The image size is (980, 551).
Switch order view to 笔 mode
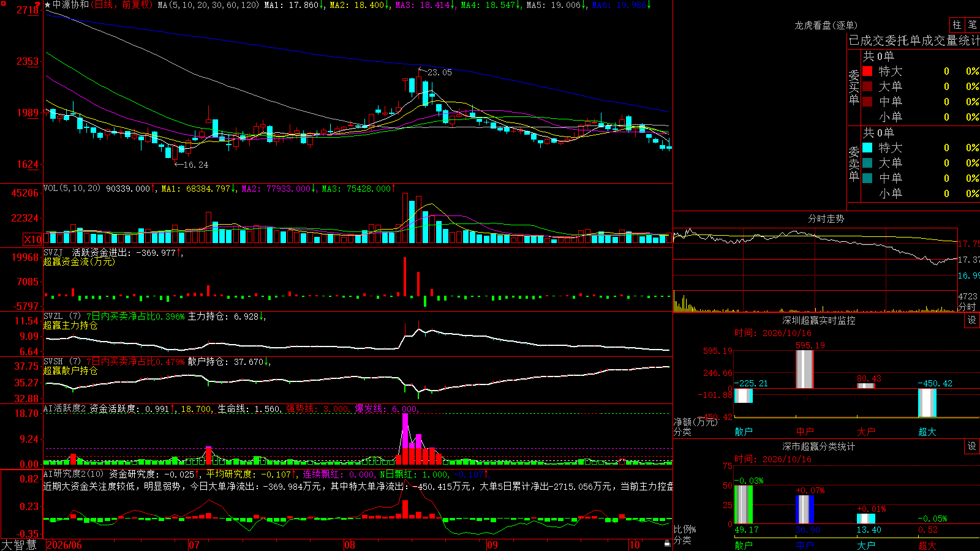tap(972, 25)
